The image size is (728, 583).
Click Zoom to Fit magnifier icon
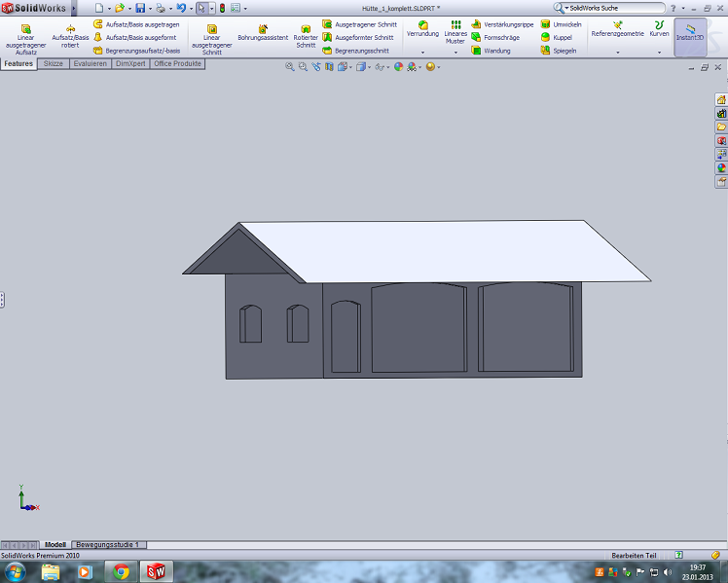point(289,67)
